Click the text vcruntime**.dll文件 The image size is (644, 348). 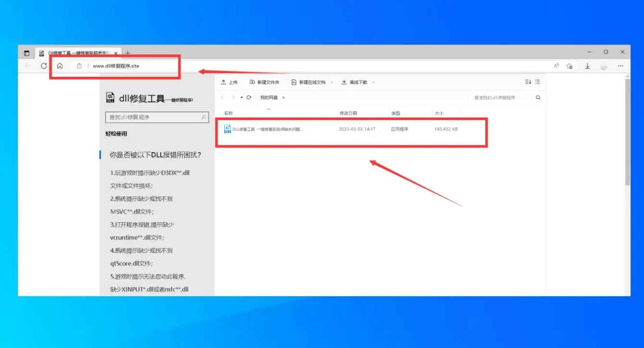click(x=137, y=237)
